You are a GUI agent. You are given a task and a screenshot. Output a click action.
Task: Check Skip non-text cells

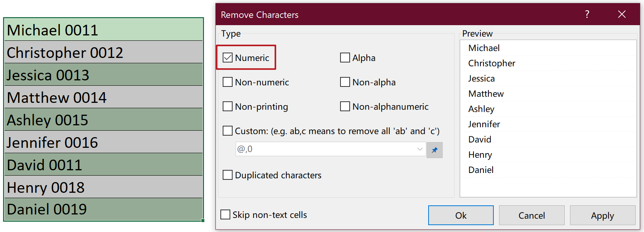tap(225, 214)
